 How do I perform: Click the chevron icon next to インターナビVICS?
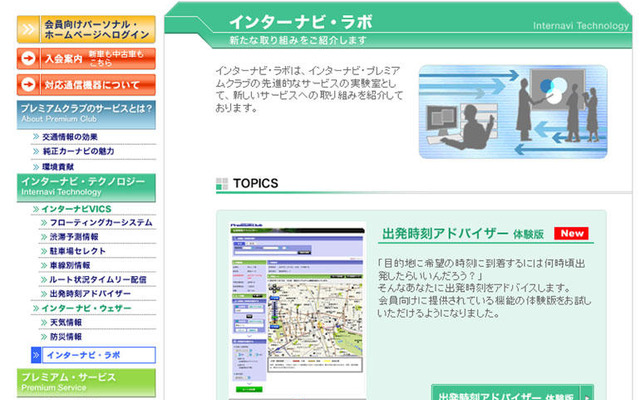pos(36,209)
